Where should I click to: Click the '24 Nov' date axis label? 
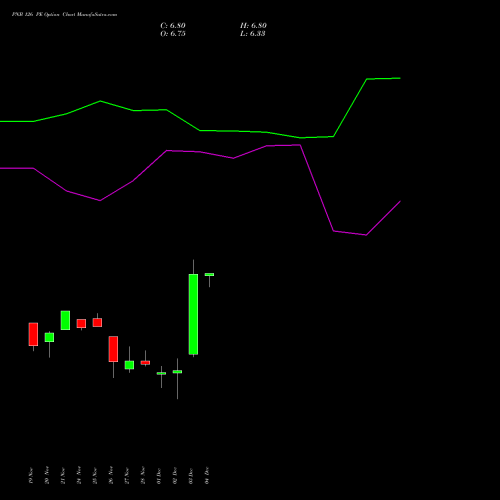pyautogui.click(x=79, y=475)
